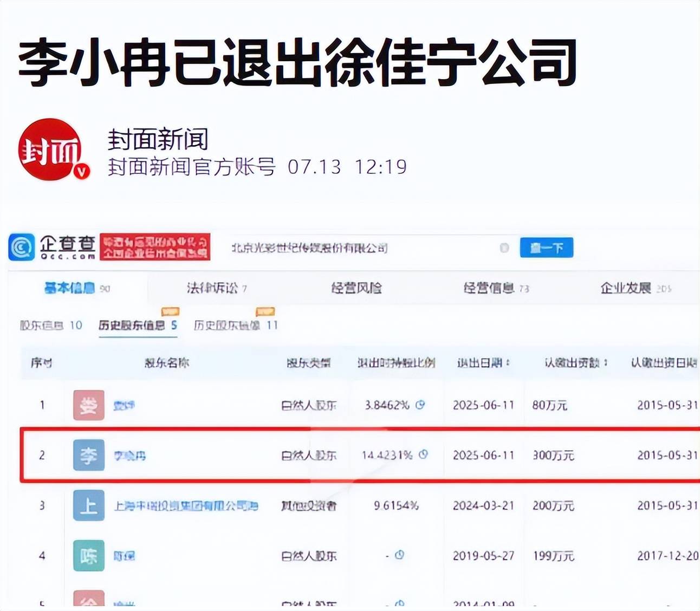Viewport: 700px width, 611px height.
Task: Click the 199万元 capital amount
Action: click(553, 556)
